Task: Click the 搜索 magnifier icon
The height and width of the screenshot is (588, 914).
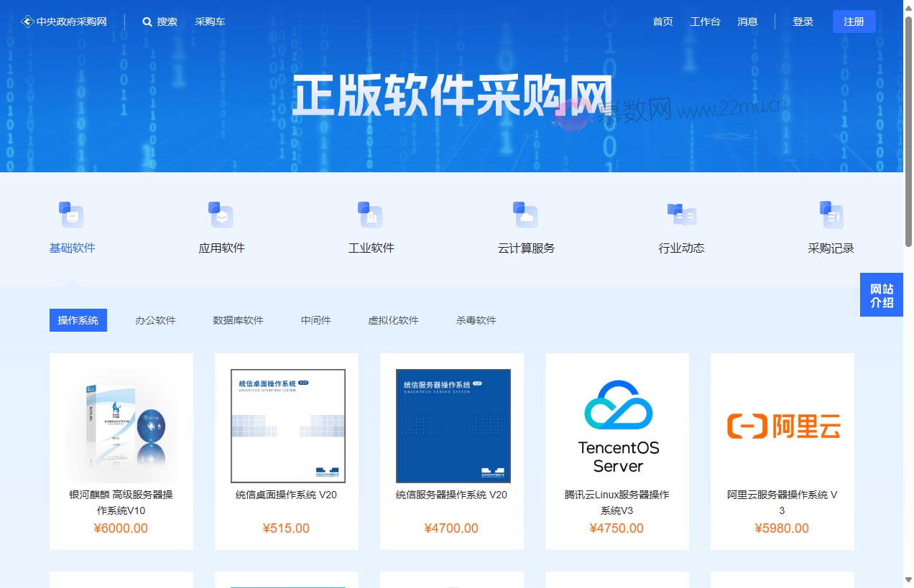Action: coord(147,22)
